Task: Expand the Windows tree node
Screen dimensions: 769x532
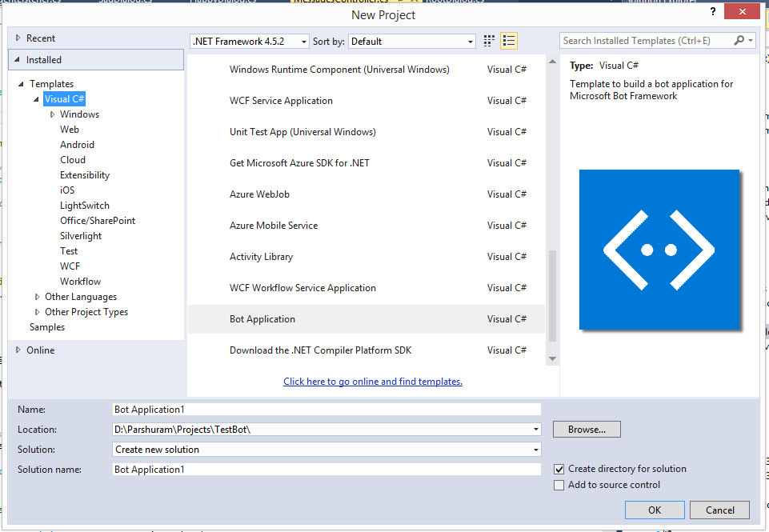Action: tap(51, 114)
